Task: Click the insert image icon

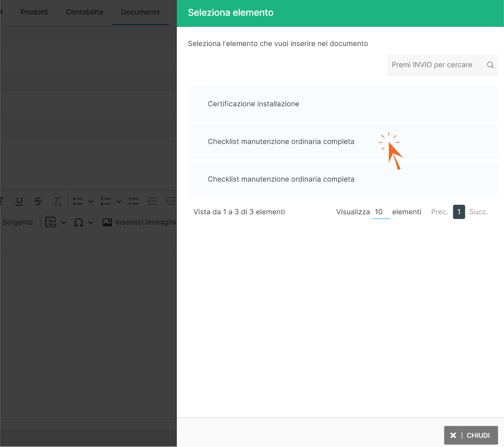Action: click(107, 223)
